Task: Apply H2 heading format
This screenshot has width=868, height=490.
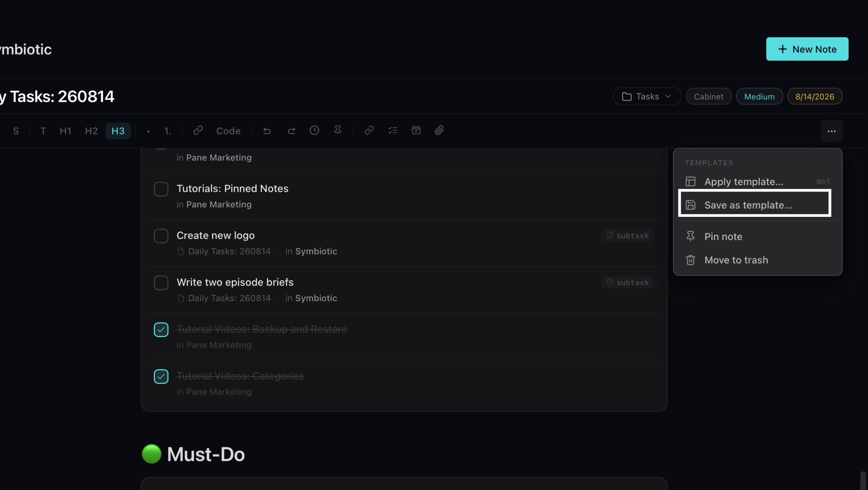Action: (x=91, y=131)
